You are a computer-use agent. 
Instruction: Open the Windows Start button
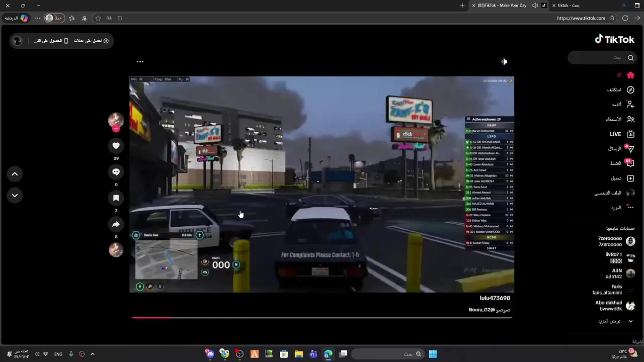click(x=432, y=354)
